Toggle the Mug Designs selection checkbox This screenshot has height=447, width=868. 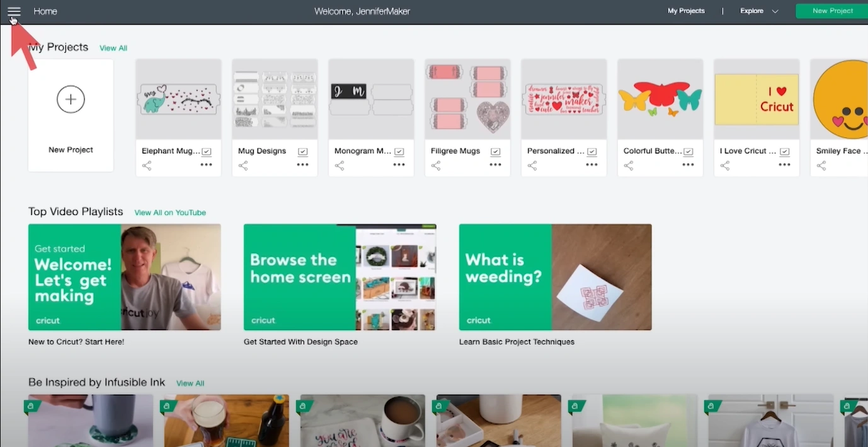pyautogui.click(x=303, y=151)
